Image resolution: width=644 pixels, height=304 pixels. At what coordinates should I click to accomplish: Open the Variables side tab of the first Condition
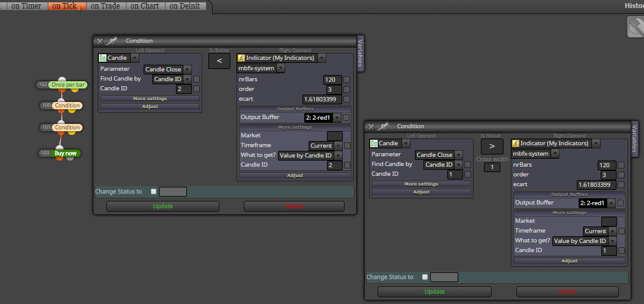tap(360, 53)
